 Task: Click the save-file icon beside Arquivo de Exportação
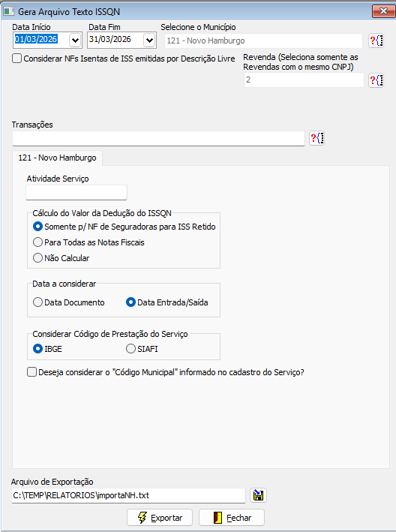point(258,495)
